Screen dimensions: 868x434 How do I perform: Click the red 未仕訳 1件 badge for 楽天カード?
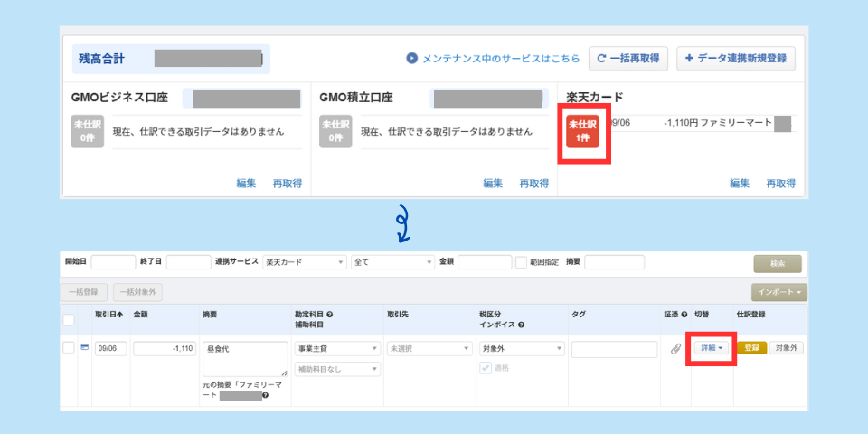click(x=583, y=131)
